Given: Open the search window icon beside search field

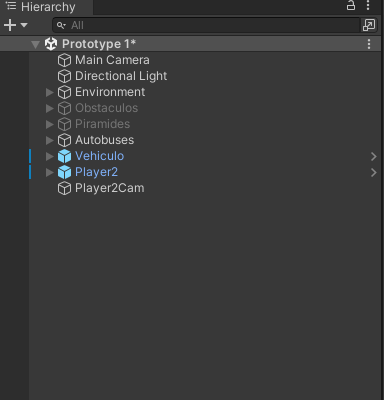Looking at the screenshot, I should tap(369, 25).
